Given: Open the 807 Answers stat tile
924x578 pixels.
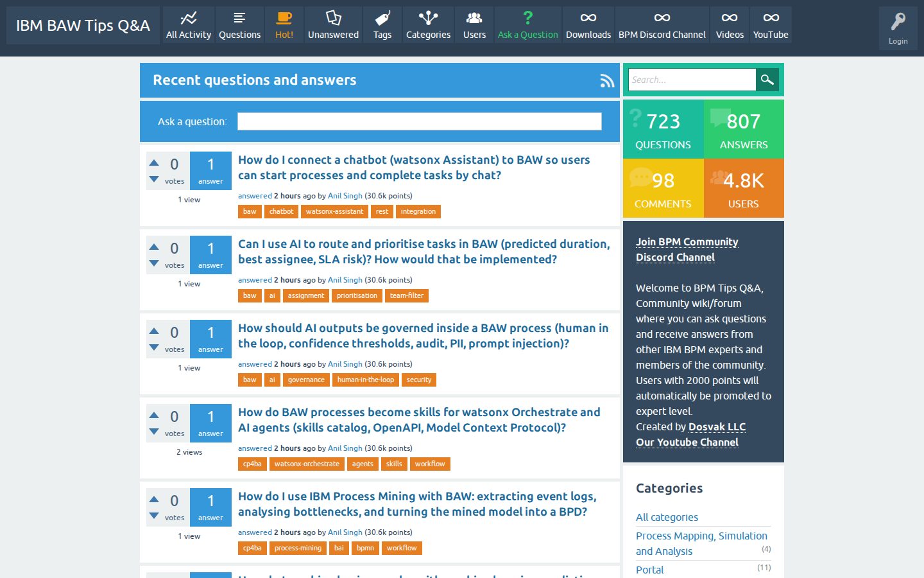Looking at the screenshot, I should click(x=744, y=129).
